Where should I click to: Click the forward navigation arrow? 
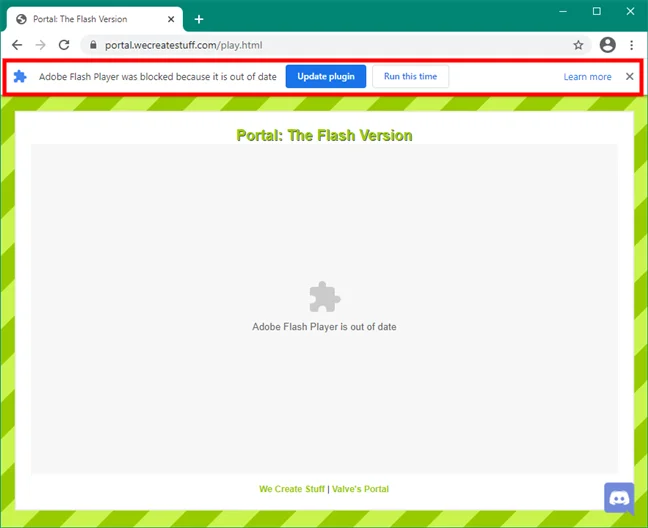pyautogui.click(x=40, y=45)
